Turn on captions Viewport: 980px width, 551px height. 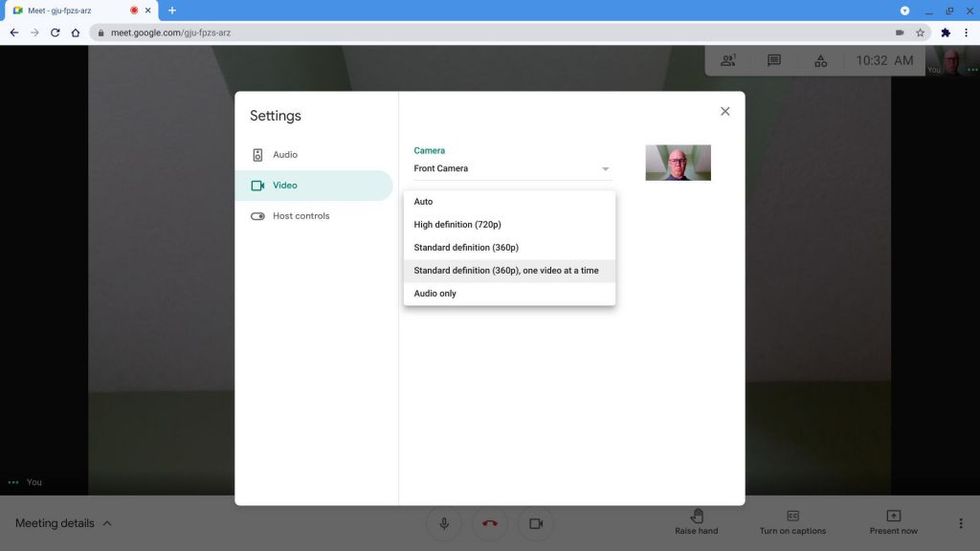click(x=792, y=523)
